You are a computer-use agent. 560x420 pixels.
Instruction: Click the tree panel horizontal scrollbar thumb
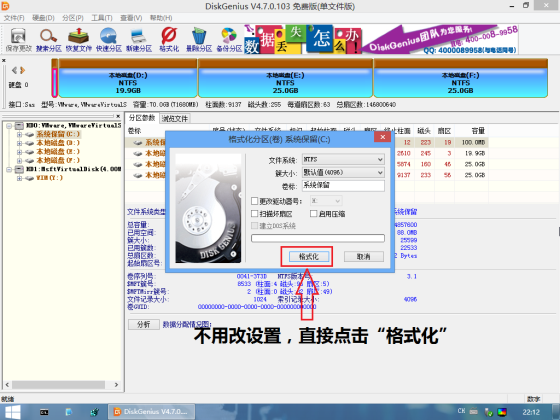59,385
